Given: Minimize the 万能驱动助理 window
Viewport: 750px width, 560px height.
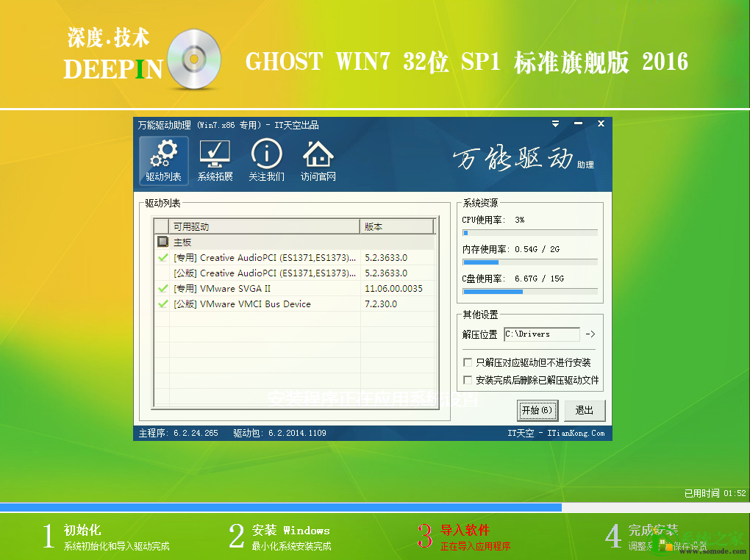Looking at the screenshot, I should (x=578, y=124).
